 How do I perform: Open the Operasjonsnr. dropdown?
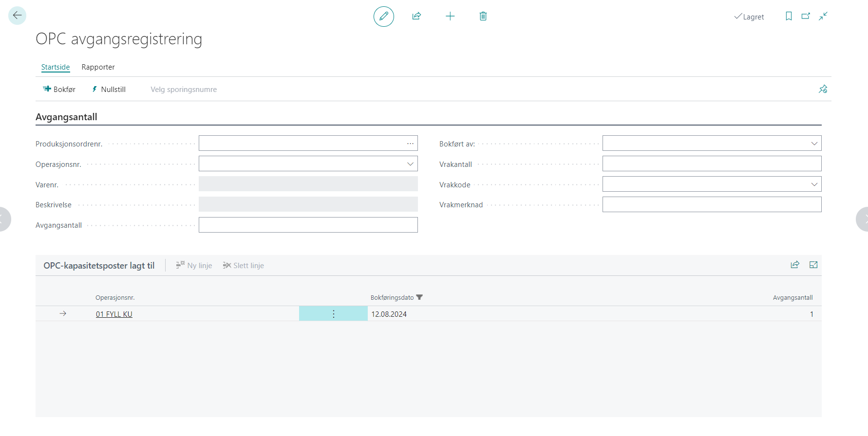[x=410, y=164]
